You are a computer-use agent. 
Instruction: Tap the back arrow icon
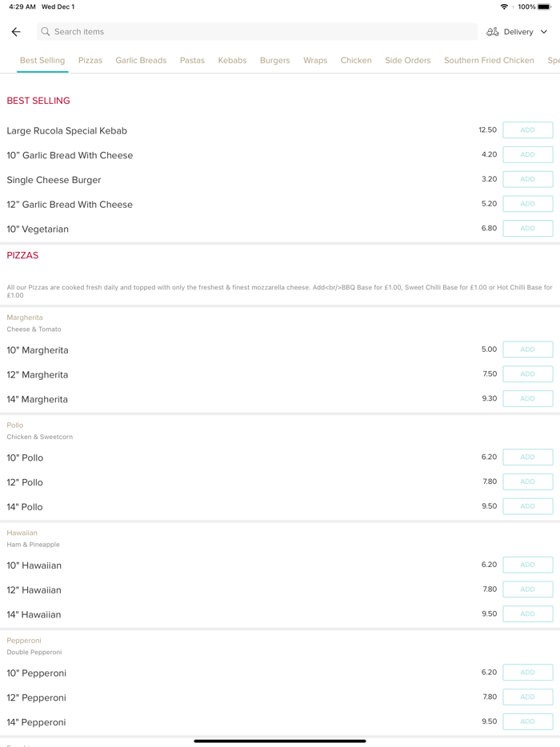pos(16,32)
